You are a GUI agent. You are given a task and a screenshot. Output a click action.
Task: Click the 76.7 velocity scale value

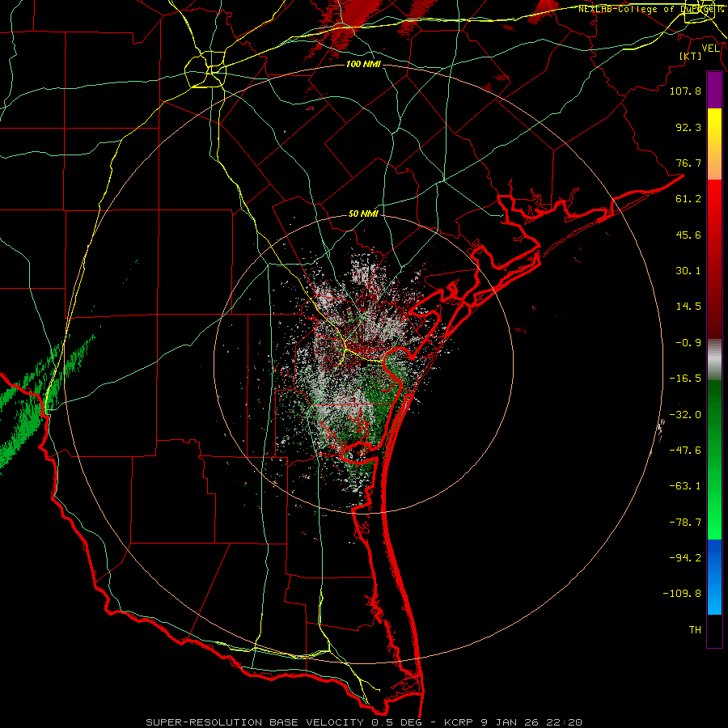(688, 163)
